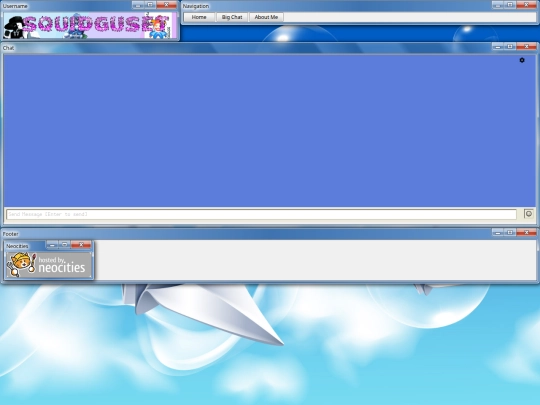Minimize the Neocities window
The height and width of the screenshot is (405, 540).
pos(52,245)
